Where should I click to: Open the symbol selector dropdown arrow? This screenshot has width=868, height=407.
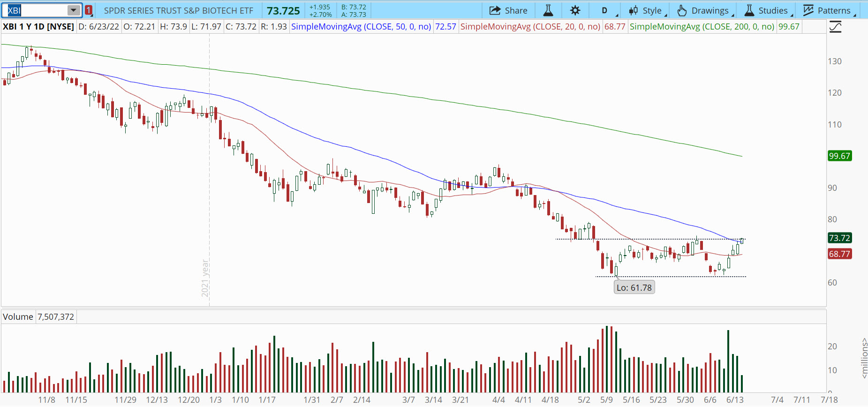74,10
